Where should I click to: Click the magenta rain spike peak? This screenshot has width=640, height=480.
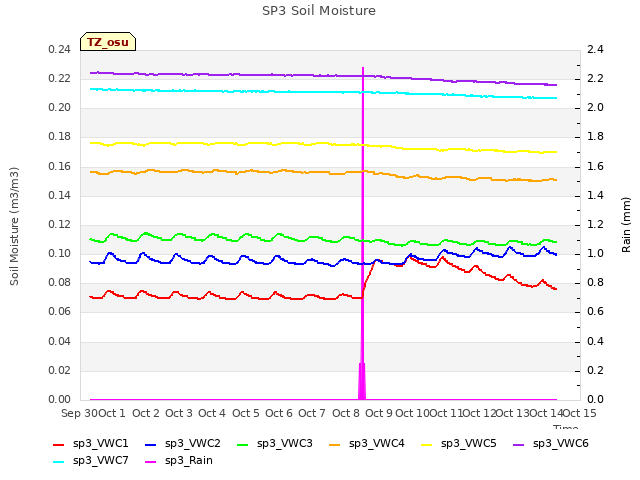point(363,69)
